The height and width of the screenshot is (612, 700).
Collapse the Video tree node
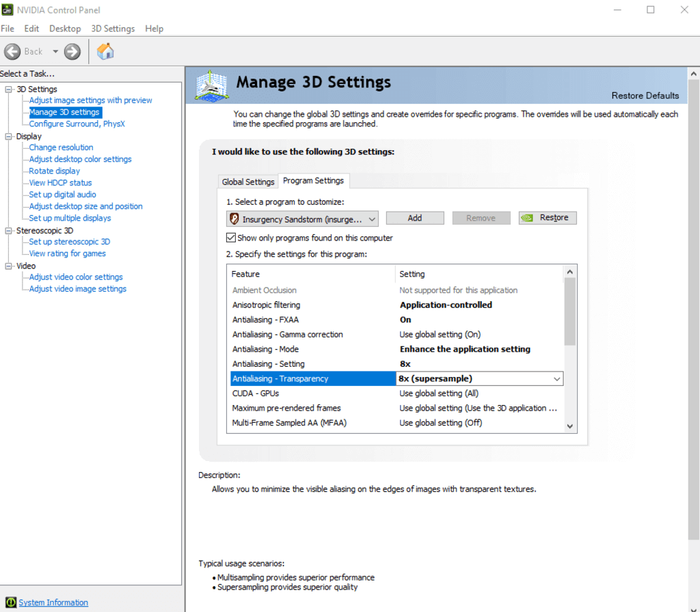8,266
